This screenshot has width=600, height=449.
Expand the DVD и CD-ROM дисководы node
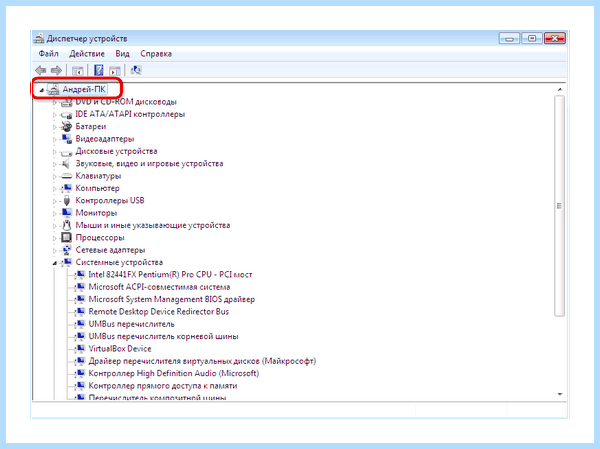[x=54, y=102]
